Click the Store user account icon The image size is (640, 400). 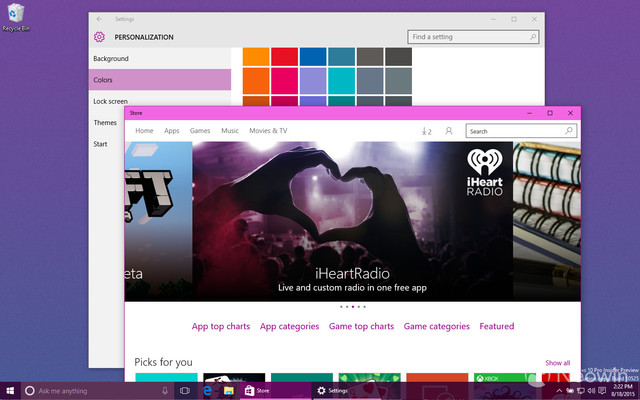pyautogui.click(x=449, y=131)
